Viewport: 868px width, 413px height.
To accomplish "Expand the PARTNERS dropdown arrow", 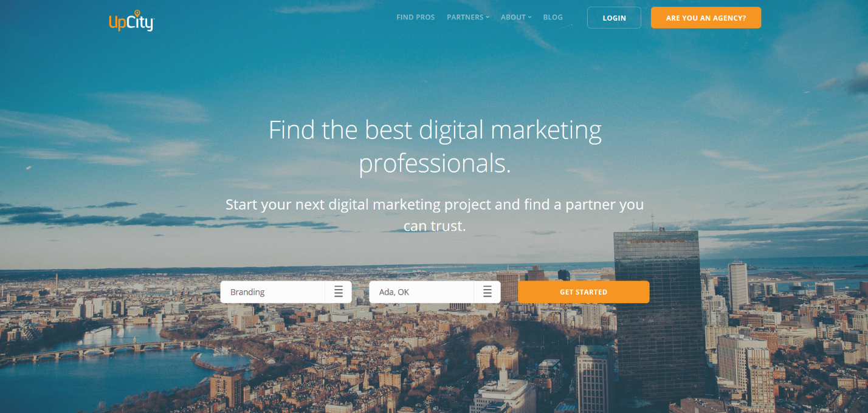I will [x=487, y=18].
